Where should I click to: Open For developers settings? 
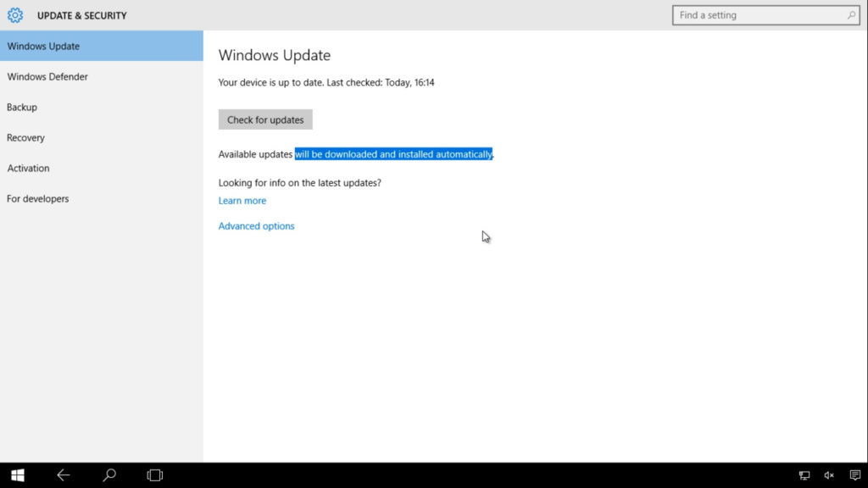pyautogui.click(x=102, y=198)
